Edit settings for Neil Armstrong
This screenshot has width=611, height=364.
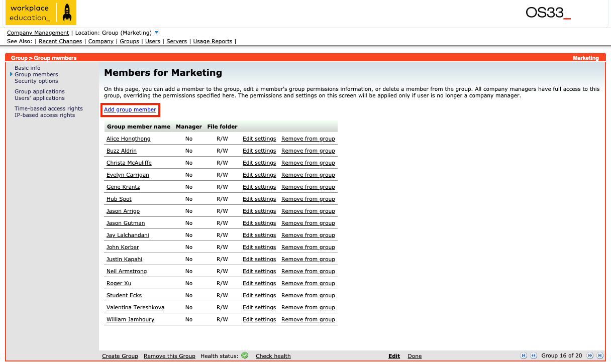[259, 271]
